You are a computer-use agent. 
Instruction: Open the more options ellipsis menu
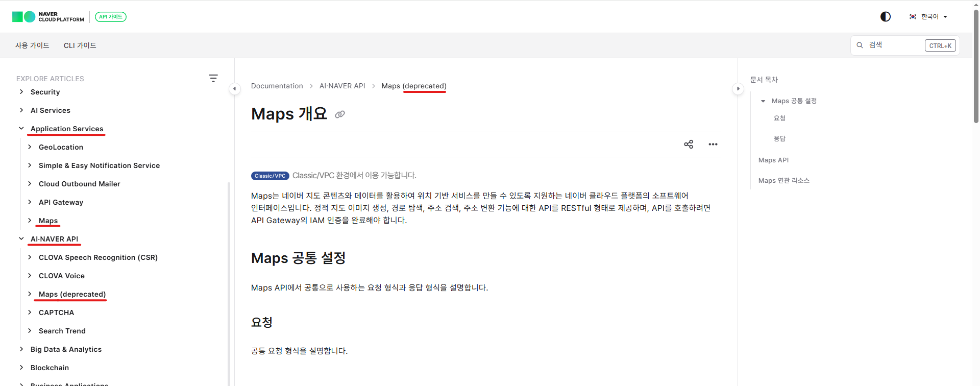pos(713,144)
